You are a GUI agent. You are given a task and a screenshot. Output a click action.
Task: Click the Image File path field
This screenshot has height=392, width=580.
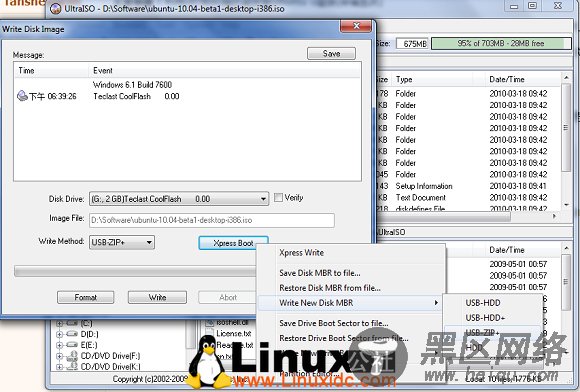[x=212, y=220]
